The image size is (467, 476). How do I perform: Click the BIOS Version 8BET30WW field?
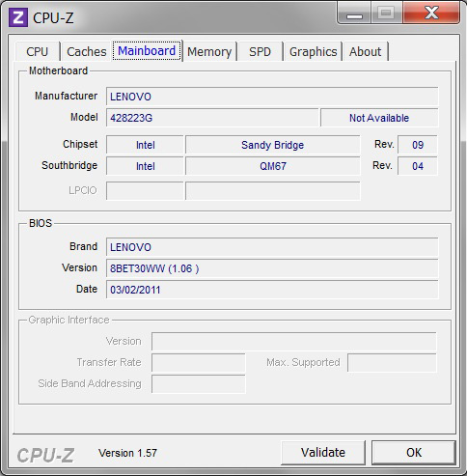pyautogui.click(x=272, y=268)
